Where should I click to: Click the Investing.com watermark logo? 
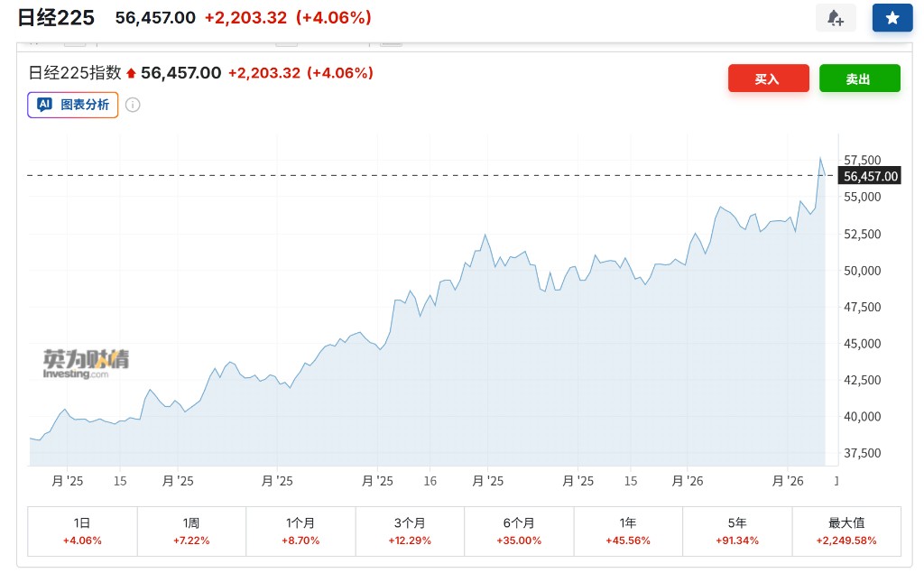coord(86,363)
